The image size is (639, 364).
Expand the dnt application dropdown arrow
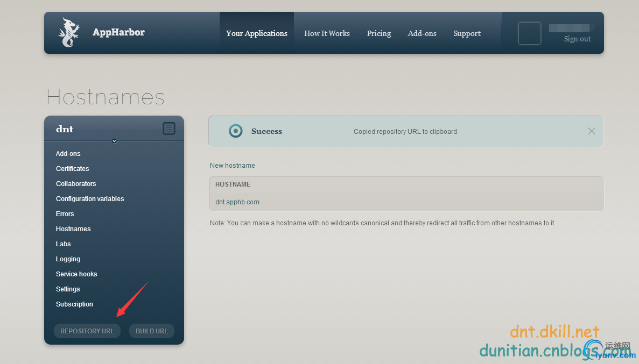[x=114, y=141]
